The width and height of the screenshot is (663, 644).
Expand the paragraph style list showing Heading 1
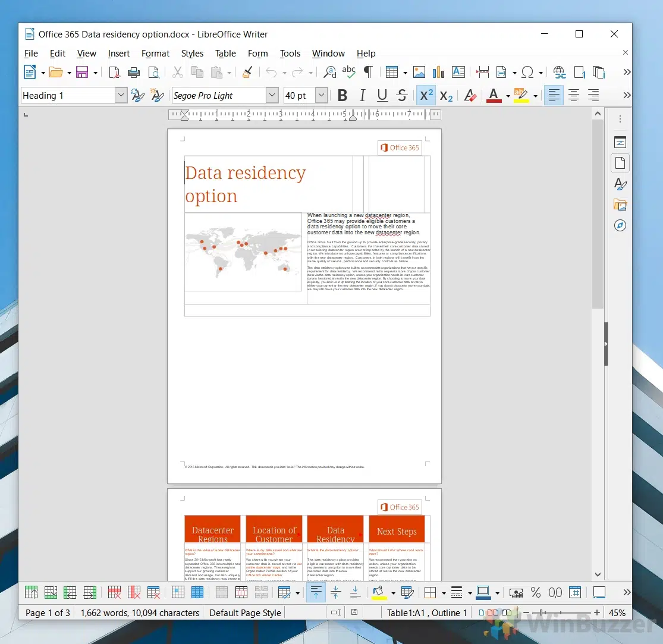(121, 95)
